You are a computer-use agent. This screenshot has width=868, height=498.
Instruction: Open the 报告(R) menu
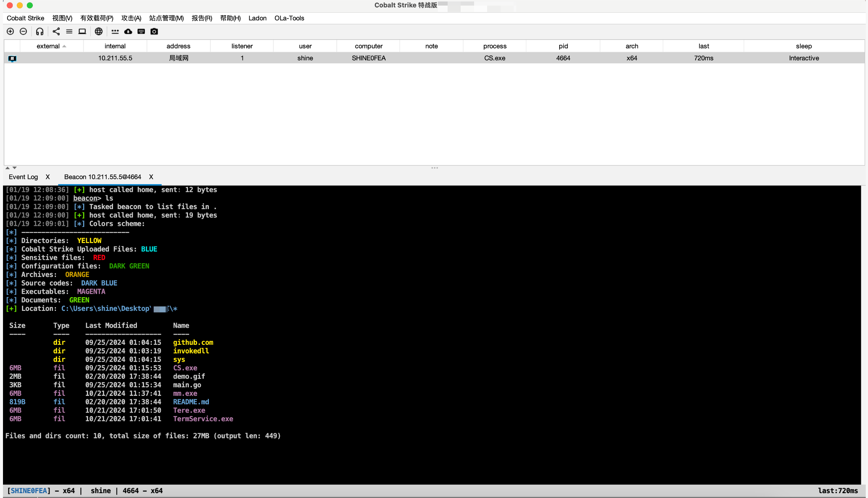[x=202, y=18]
